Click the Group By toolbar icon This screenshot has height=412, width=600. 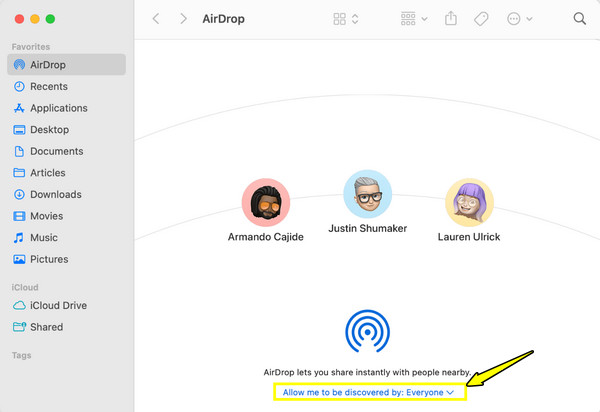[408, 18]
